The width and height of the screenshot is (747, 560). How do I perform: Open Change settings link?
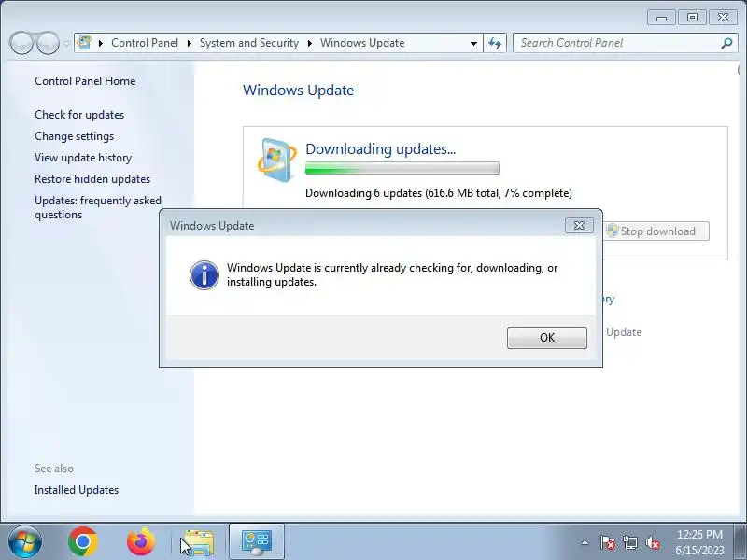click(x=75, y=136)
